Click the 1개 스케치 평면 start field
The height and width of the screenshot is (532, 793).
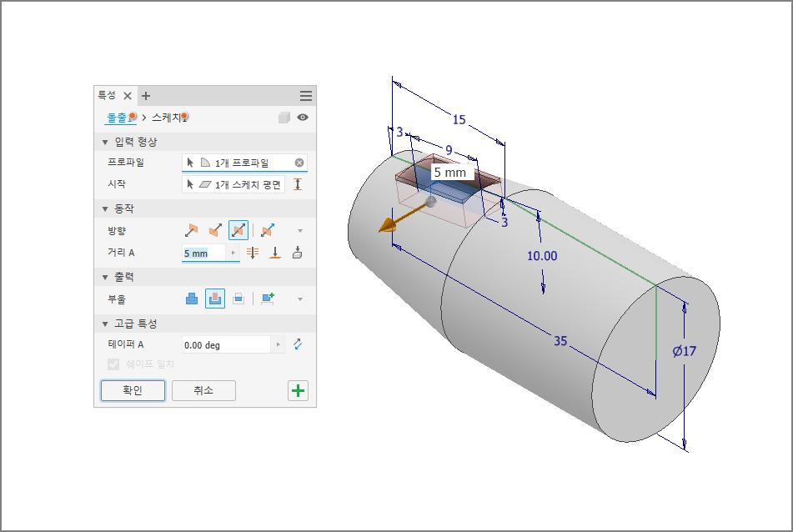tap(233, 184)
